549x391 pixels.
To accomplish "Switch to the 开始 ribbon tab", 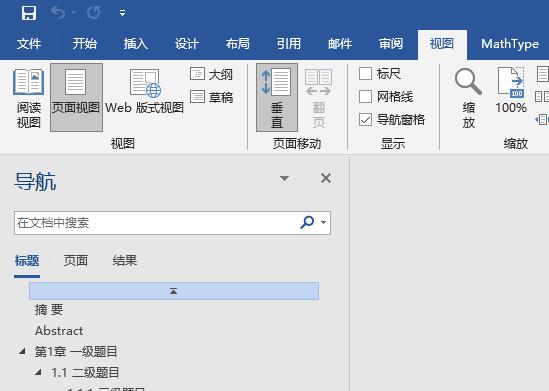I will coord(84,44).
